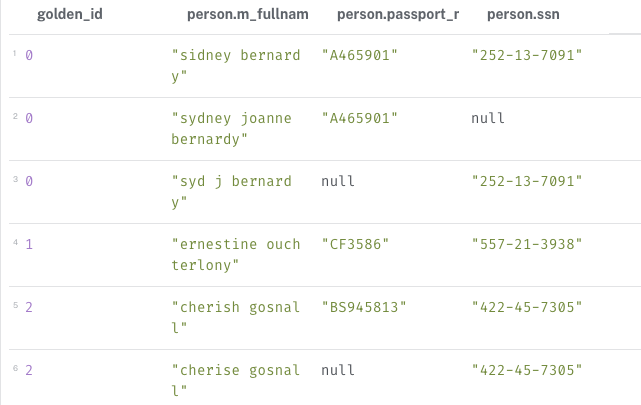Click the "syd j bernardy" name cell
The image size is (641, 405).
[232, 191]
